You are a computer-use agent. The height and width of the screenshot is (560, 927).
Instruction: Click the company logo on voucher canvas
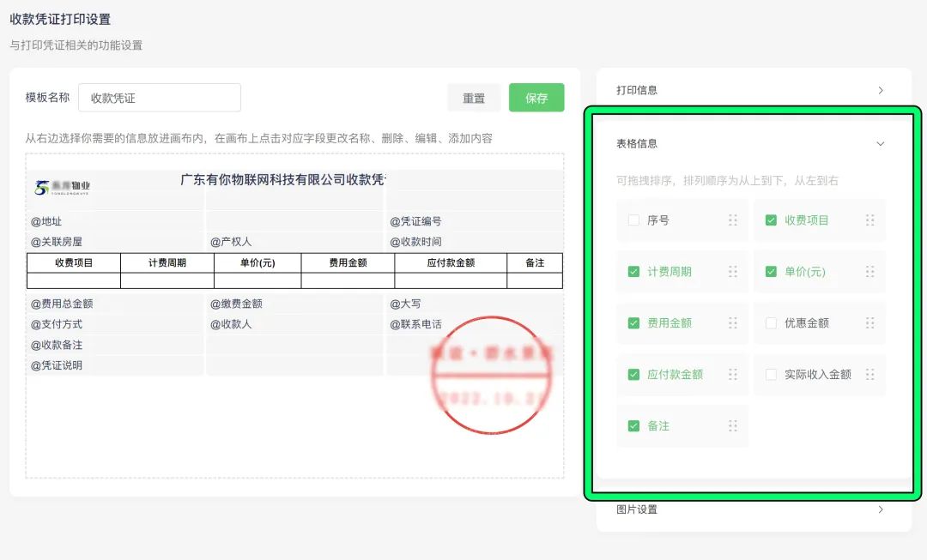pyautogui.click(x=63, y=187)
